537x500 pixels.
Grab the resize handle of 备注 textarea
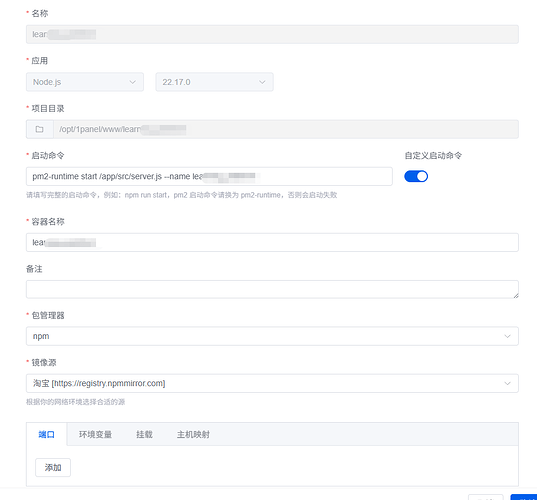click(x=516, y=296)
